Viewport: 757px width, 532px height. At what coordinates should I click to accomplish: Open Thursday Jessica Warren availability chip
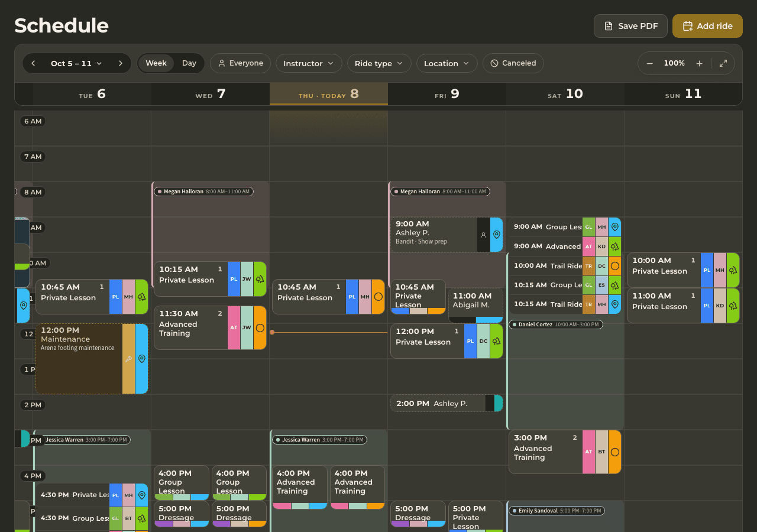click(319, 440)
